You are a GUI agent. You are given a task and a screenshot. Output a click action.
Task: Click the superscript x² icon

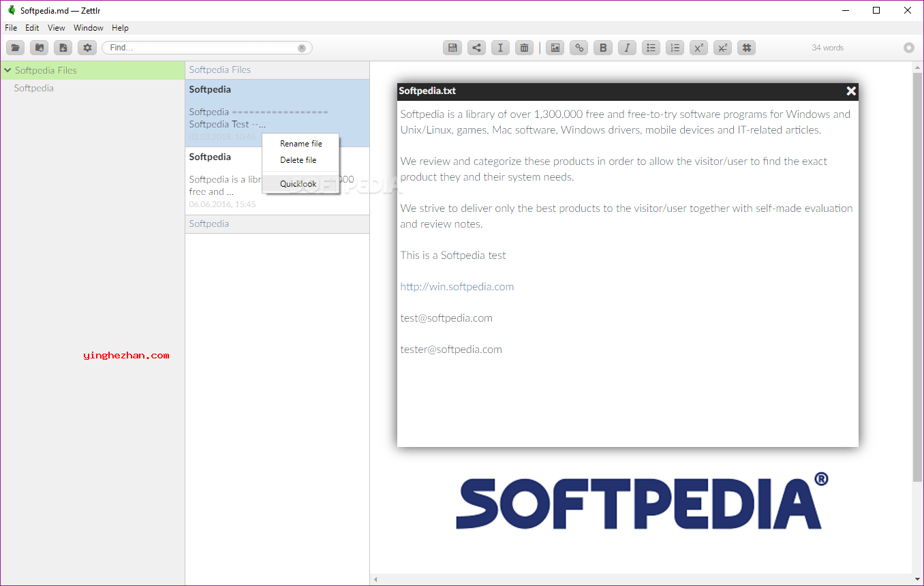pos(698,48)
